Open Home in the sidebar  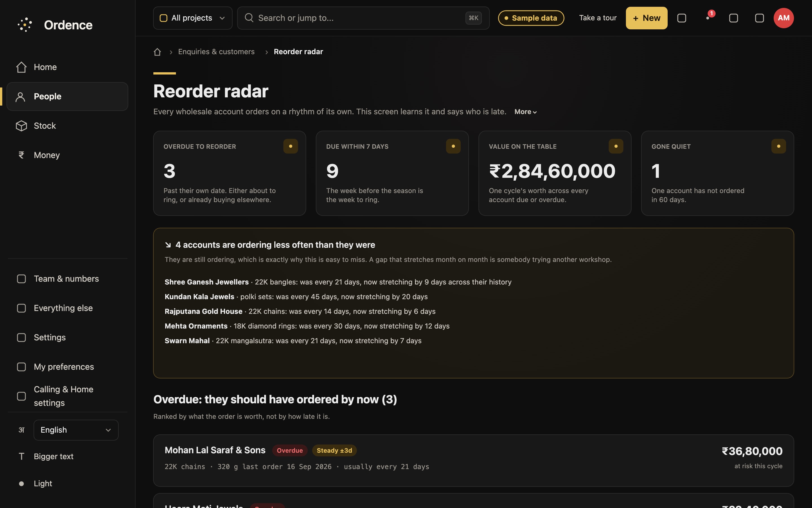coord(67,67)
